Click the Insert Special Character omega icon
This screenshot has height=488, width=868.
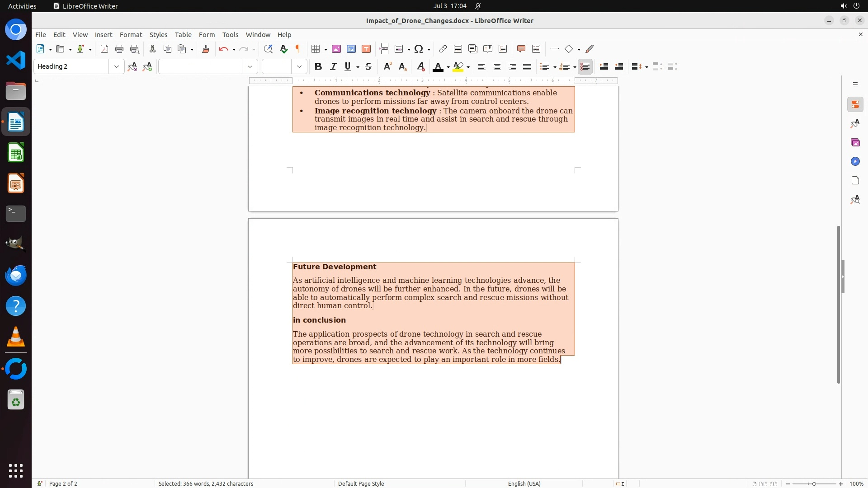[x=419, y=49]
